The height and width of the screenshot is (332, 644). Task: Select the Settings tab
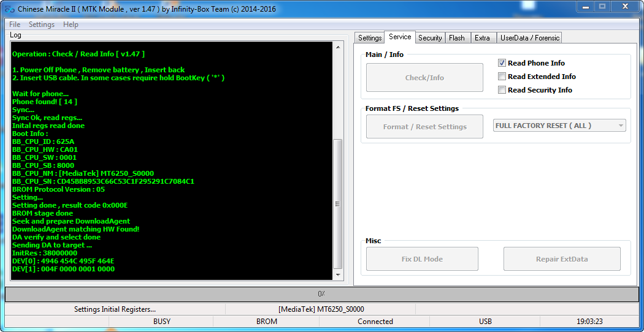(x=370, y=38)
